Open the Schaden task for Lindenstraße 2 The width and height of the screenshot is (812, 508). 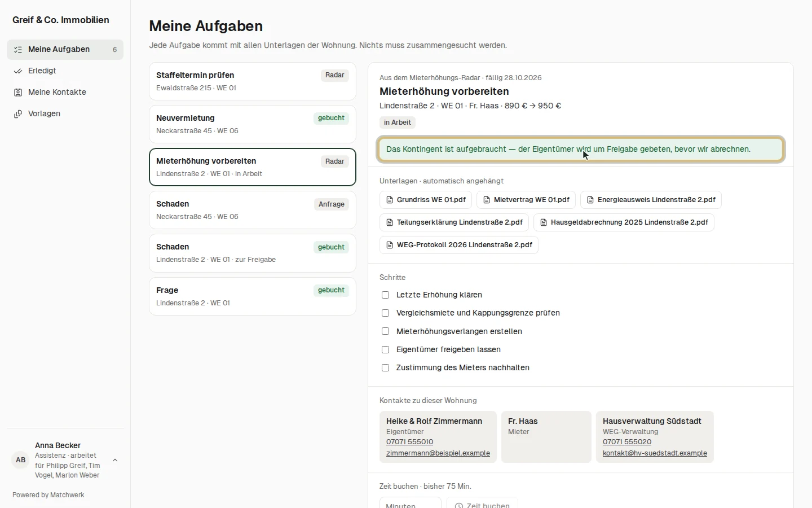click(253, 253)
